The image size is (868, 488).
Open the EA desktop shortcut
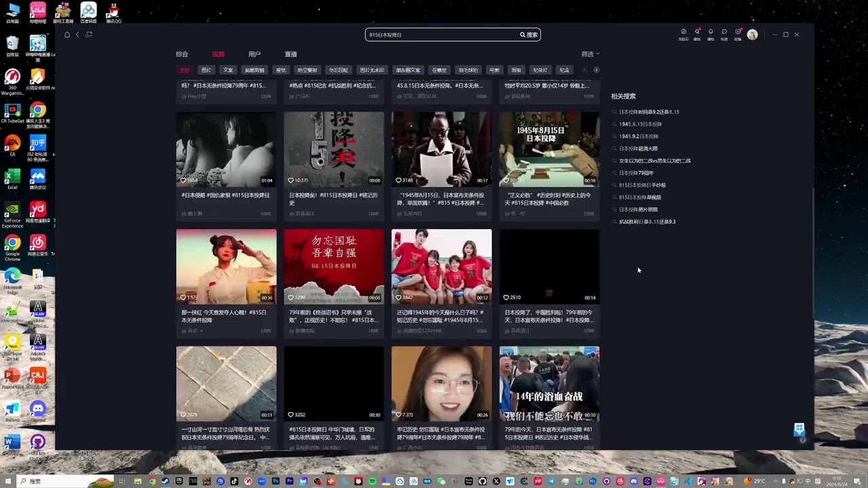(12, 146)
